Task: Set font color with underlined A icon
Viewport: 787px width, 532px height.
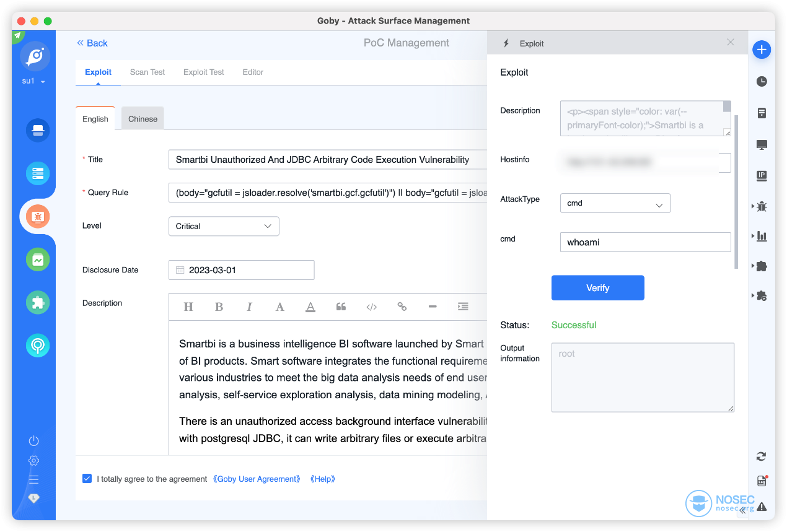Action: [310, 307]
